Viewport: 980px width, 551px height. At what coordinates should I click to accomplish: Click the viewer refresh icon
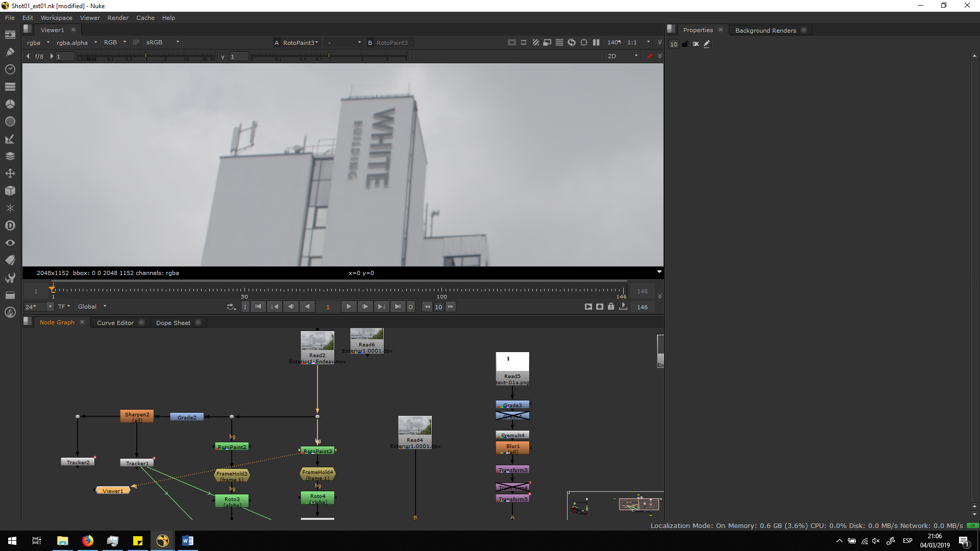[x=572, y=42]
